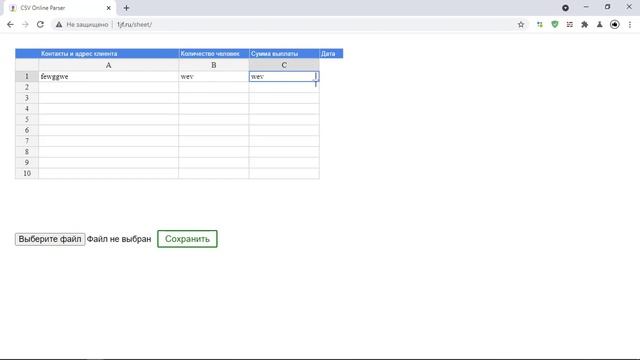The image size is (640, 360).
Task: Select row header 5
Action: tap(27, 119)
